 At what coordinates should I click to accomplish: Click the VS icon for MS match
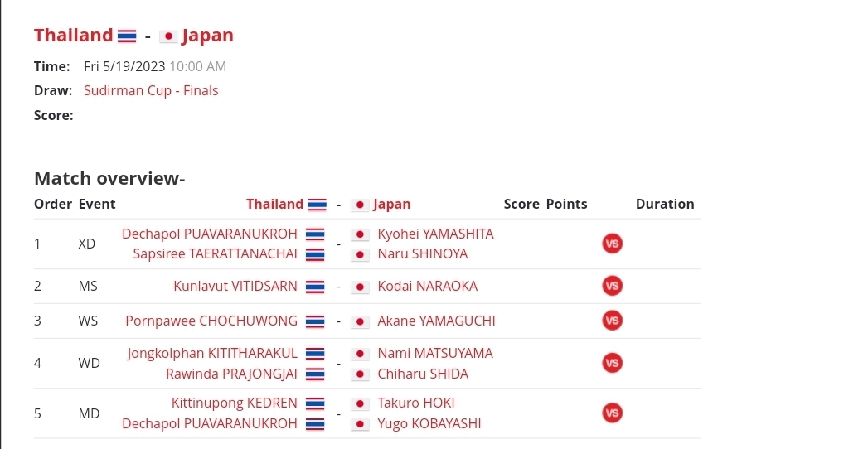613,286
